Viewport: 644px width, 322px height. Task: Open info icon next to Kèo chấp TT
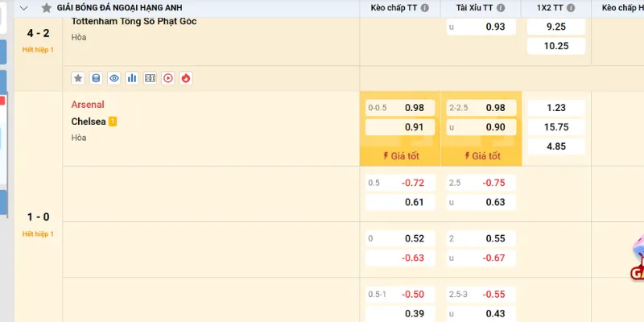(x=425, y=8)
